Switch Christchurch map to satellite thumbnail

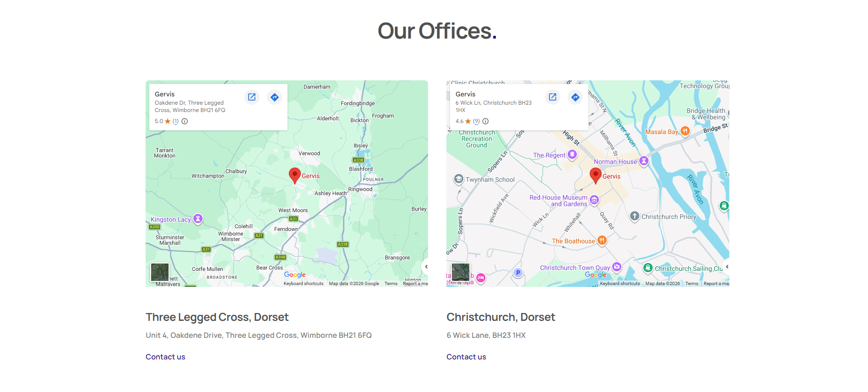point(460,272)
